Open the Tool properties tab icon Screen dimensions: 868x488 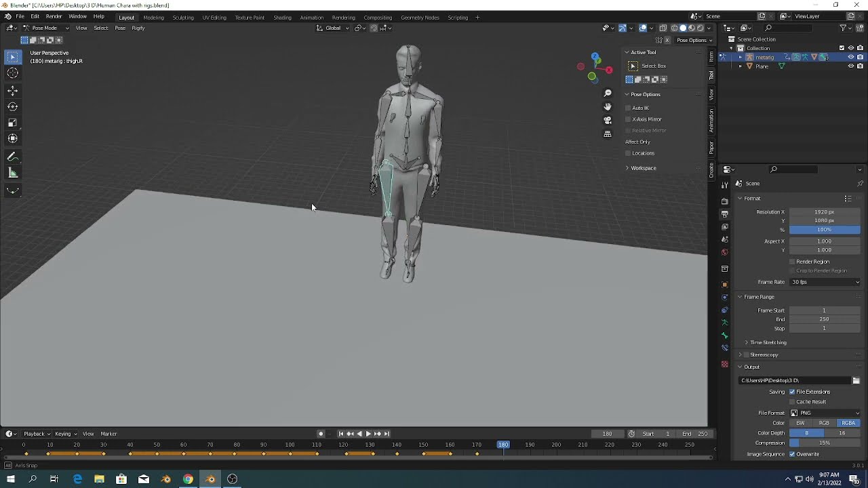725,185
